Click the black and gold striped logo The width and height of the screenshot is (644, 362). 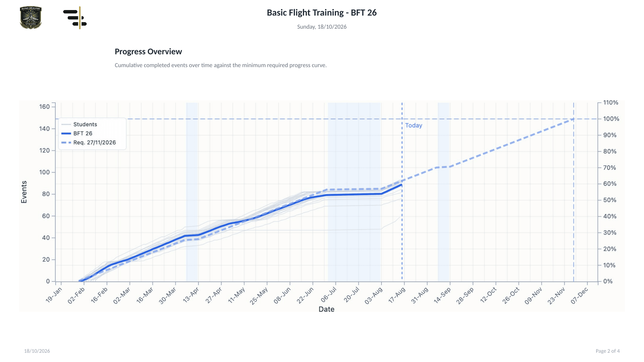point(75,18)
